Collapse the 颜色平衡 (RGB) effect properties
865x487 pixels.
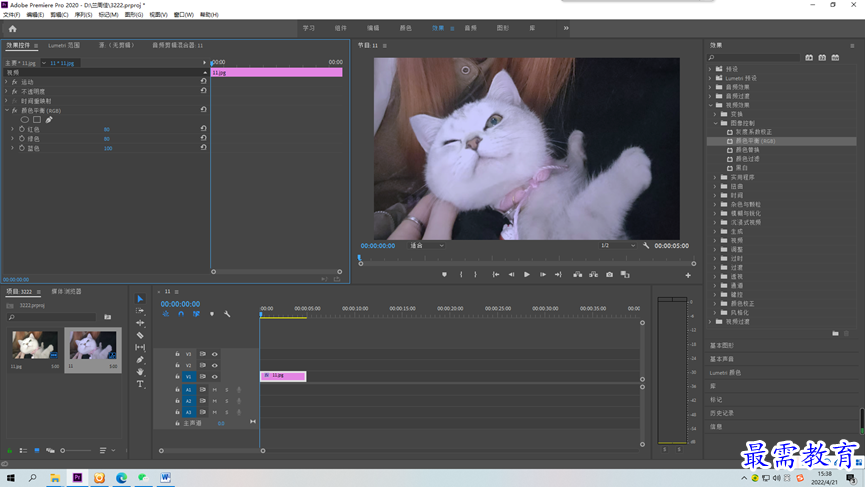tap(7, 110)
